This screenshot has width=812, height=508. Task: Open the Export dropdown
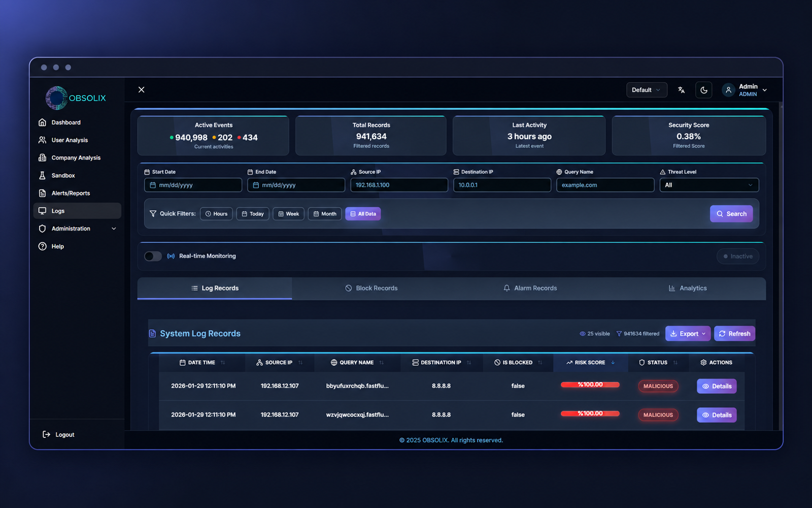(688, 334)
